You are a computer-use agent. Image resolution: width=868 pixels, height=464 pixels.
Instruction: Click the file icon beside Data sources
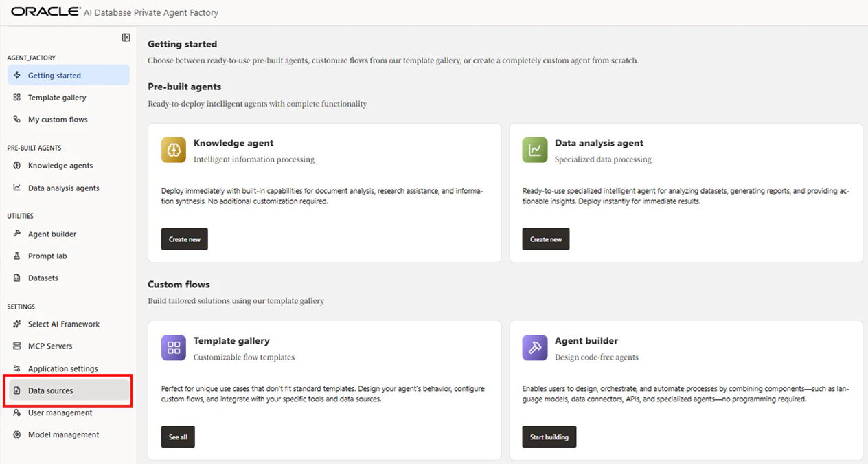(17, 390)
